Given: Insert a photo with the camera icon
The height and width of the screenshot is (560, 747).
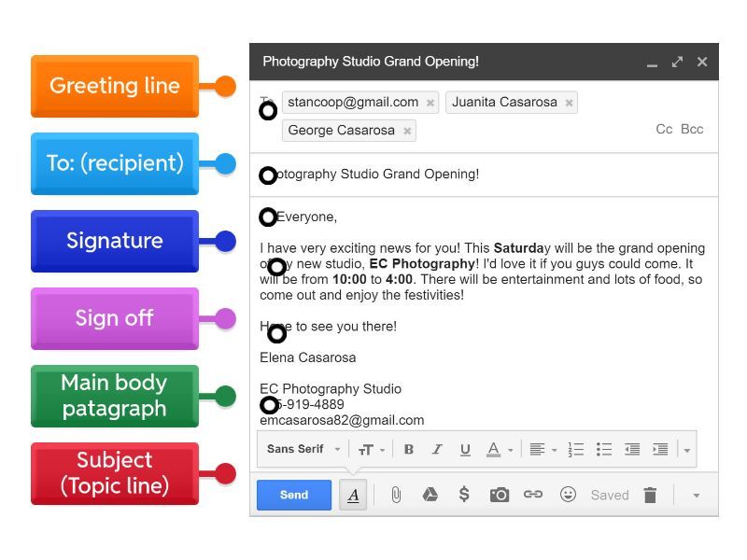Looking at the screenshot, I should pos(500,495).
